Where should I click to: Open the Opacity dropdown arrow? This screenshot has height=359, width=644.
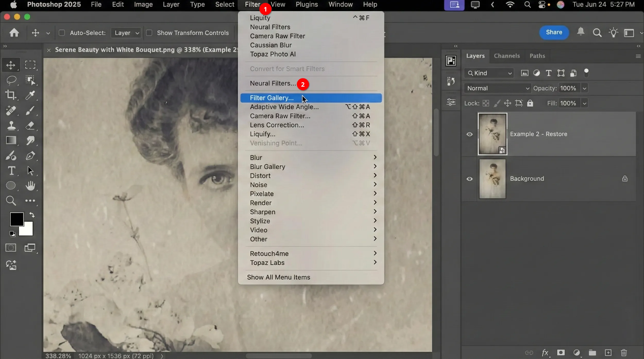pos(584,88)
